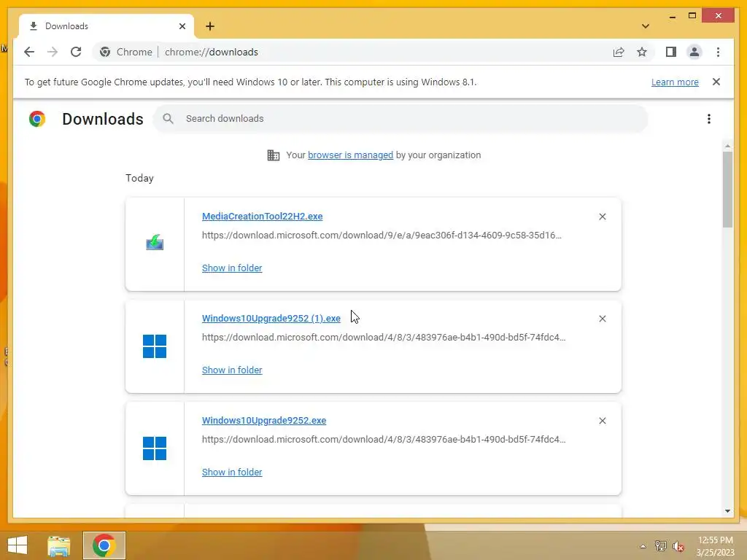Click the Today heading
The width and height of the screenshot is (747, 560).
(x=139, y=178)
